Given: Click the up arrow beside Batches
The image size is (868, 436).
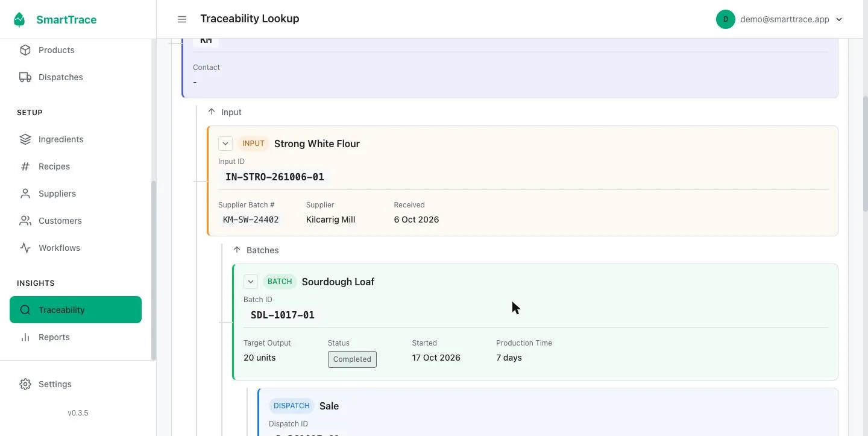Looking at the screenshot, I should coord(237,250).
